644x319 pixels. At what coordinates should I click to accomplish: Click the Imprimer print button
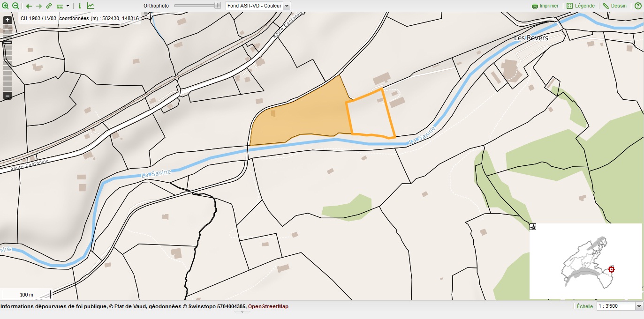click(x=545, y=6)
